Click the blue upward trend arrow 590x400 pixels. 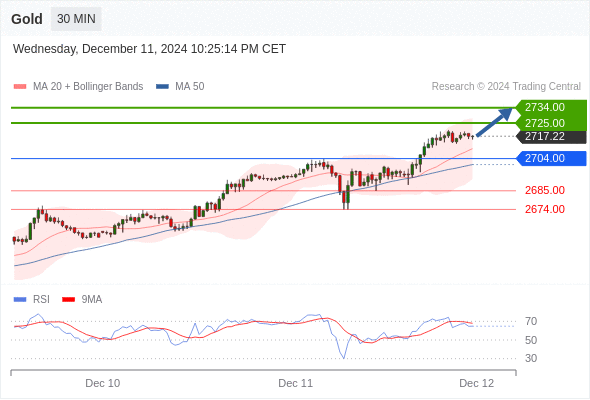494,122
